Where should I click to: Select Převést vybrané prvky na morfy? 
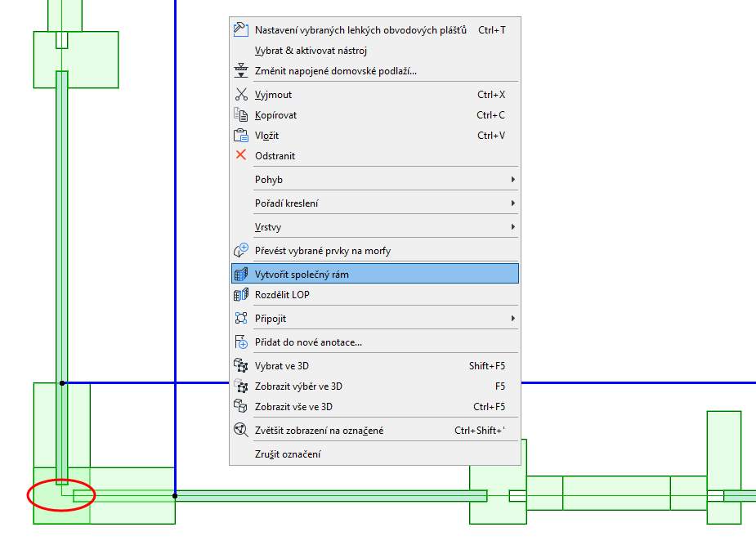pyautogui.click(x=374, y=251)
